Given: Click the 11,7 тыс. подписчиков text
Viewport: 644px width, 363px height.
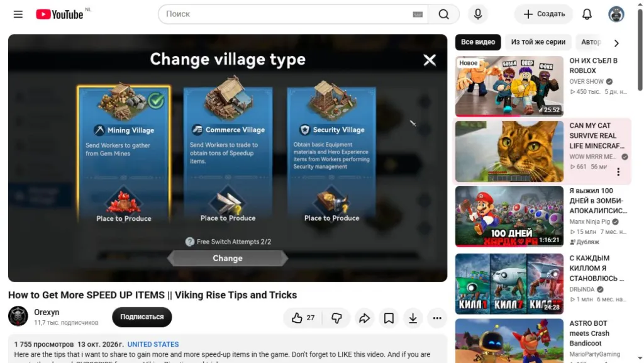Looking at the screenshot, I should click(x=66, y=323).
